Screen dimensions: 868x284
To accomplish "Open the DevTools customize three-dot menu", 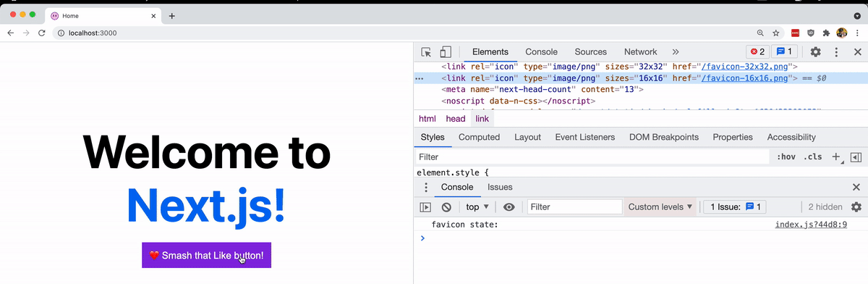I will pos(836,52).
